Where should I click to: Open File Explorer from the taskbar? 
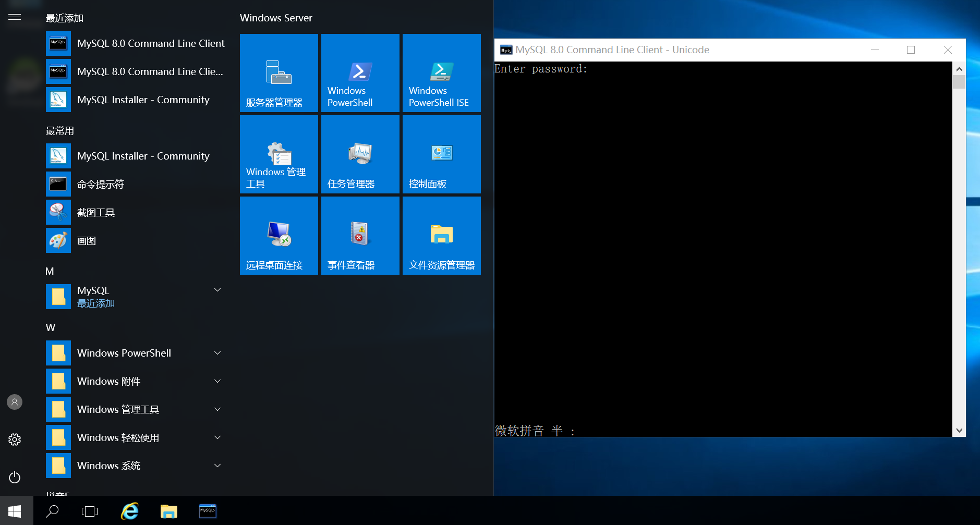[x=169, y=511]
